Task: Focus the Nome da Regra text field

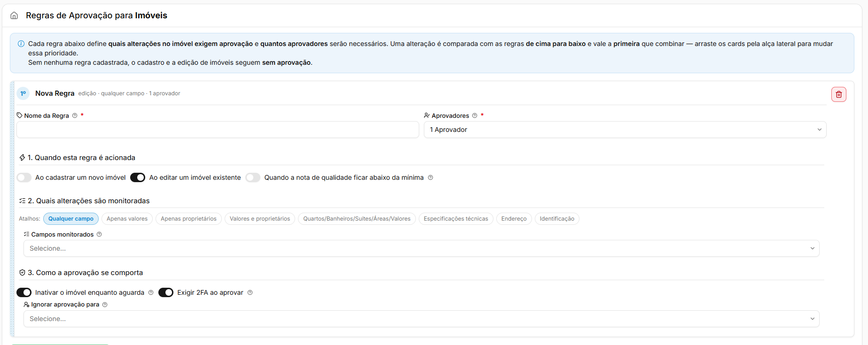Action: [218, 130]
